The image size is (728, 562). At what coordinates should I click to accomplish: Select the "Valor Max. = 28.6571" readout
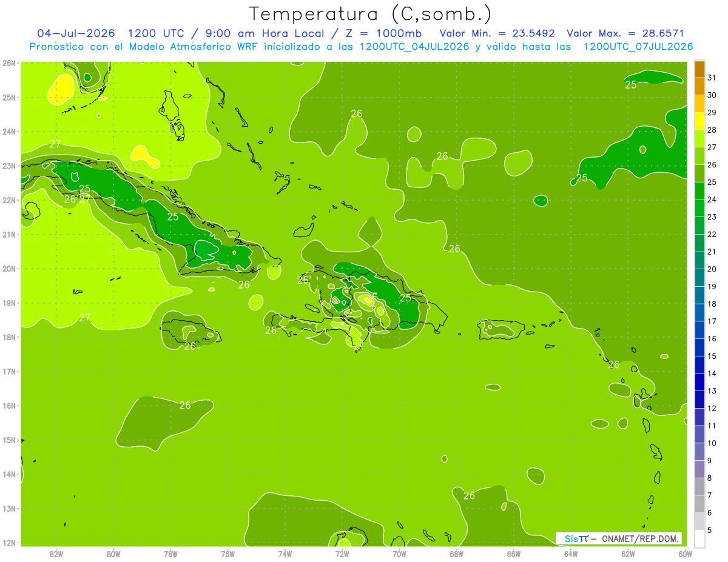pyautogui.click(x=625, y=33)
